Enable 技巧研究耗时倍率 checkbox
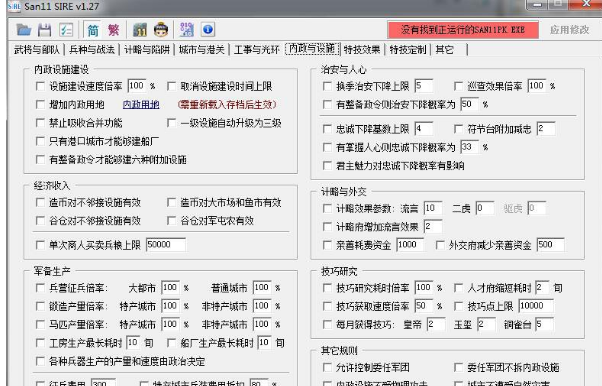This screenshot has height=386, width=602. (x=327, y=288)
